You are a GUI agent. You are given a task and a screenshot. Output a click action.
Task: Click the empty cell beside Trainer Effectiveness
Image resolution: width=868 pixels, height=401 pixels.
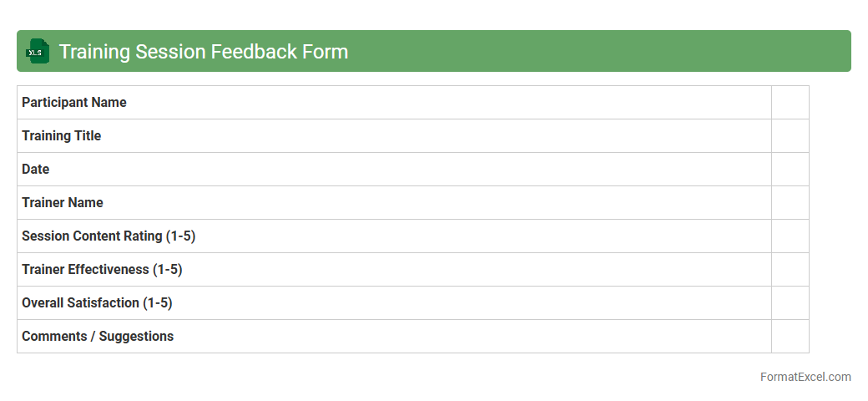(x=790, y=270)
